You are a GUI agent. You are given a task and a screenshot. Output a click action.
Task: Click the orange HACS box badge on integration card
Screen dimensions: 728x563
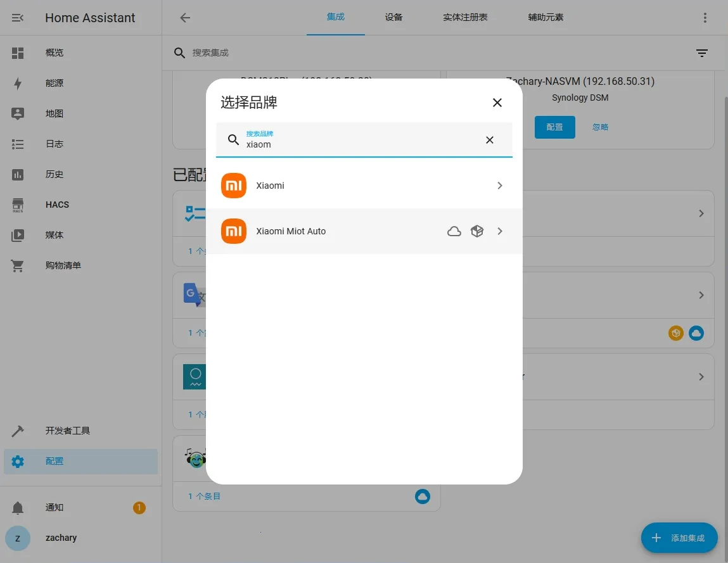[x=676, y=332]
